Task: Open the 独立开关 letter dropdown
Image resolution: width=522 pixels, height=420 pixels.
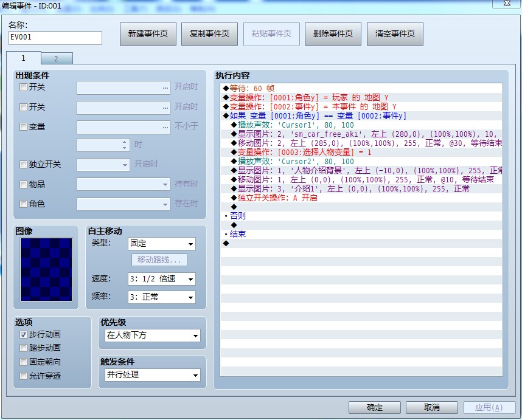Action: point(103,165)
